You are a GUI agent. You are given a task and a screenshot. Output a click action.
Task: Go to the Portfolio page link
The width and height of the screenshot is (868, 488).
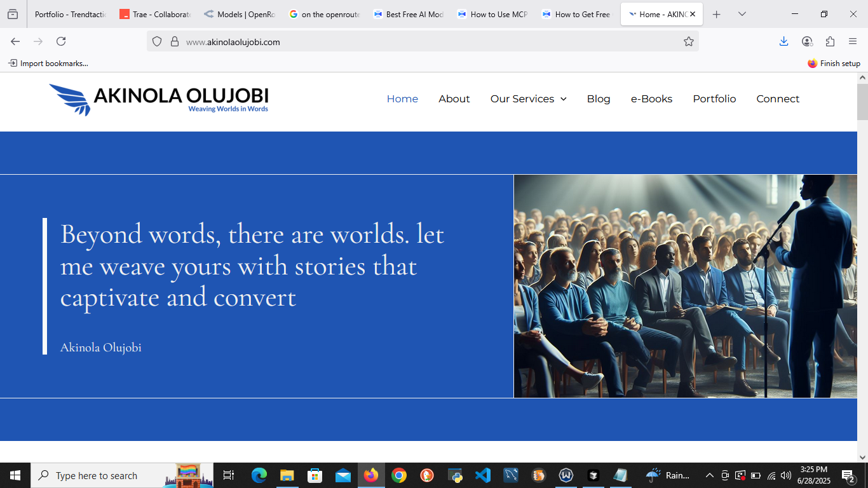coord(714,99)
